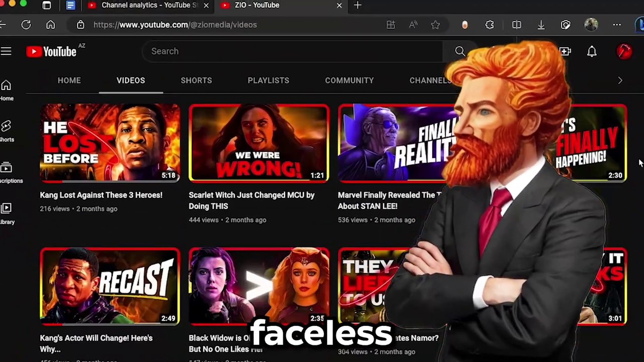The width and height of the screenshot is (644, 362).
Task: Click the 3:01 duration badge
Action: pyautogui.click(x=615, y=318)
